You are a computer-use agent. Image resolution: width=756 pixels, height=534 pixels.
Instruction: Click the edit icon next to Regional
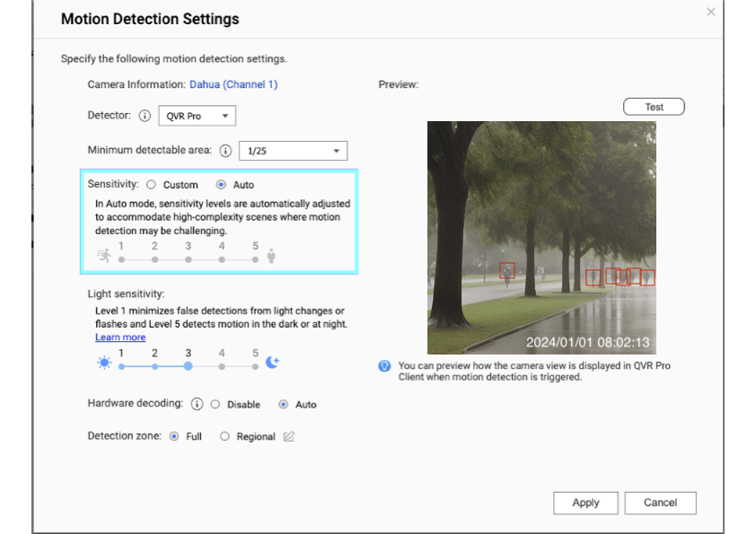(288, 437)
